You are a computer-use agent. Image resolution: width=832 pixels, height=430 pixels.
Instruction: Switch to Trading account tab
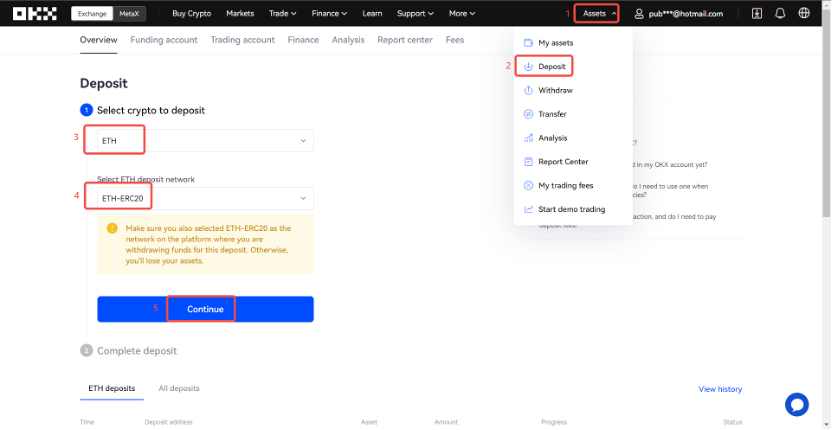[242, 40]
